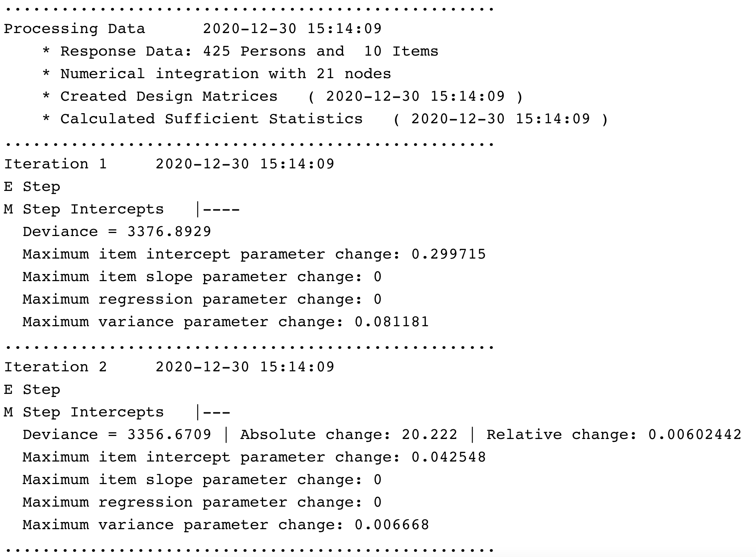Click the intercept change value 0.042548
Screen dimensions: 756x557
coord(449,457)
